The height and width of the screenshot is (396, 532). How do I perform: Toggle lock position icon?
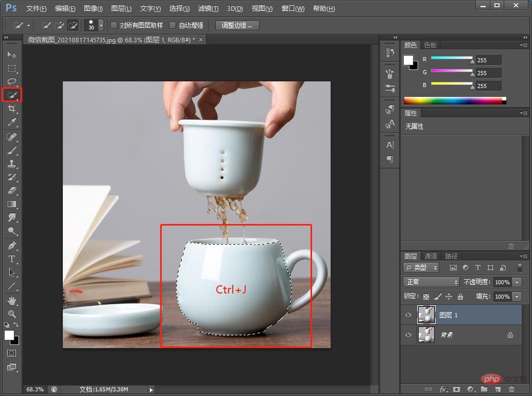[449, 297]
